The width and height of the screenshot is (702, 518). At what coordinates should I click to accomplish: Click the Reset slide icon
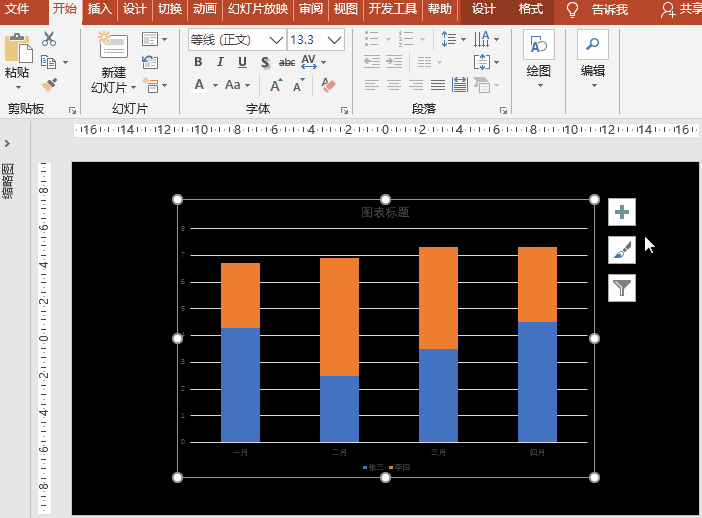[x=150, y=62]
